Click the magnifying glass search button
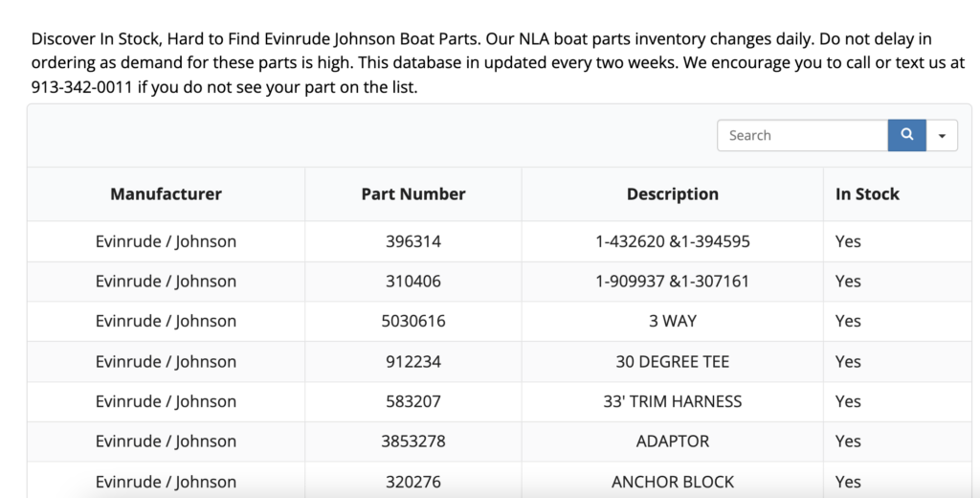Image resolution: width=980 pixels, height=498 pixels. pyautogui.click(x=906, y=135)
